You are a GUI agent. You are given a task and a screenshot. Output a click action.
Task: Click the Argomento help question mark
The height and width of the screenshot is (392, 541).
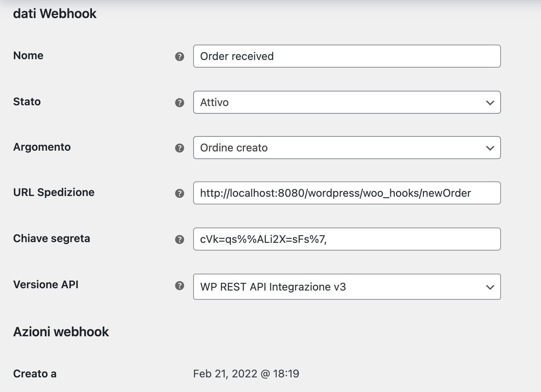click(179, 148)
